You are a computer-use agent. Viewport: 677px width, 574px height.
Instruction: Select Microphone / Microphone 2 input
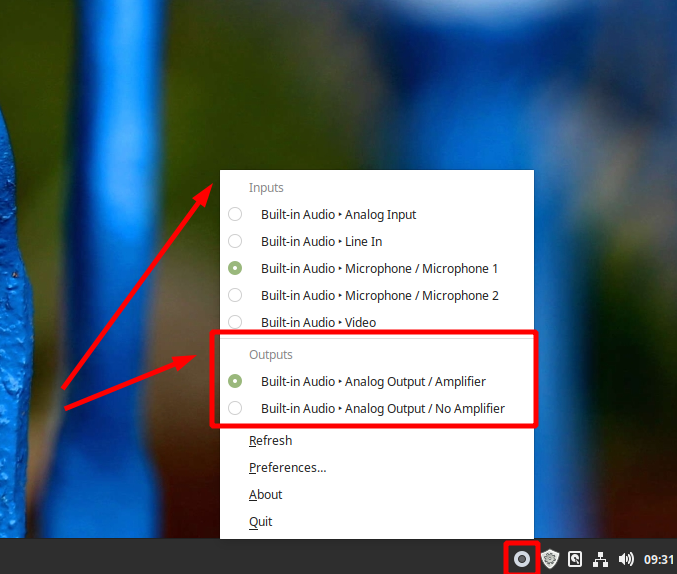pyautogui.click(x=376, y=295)
